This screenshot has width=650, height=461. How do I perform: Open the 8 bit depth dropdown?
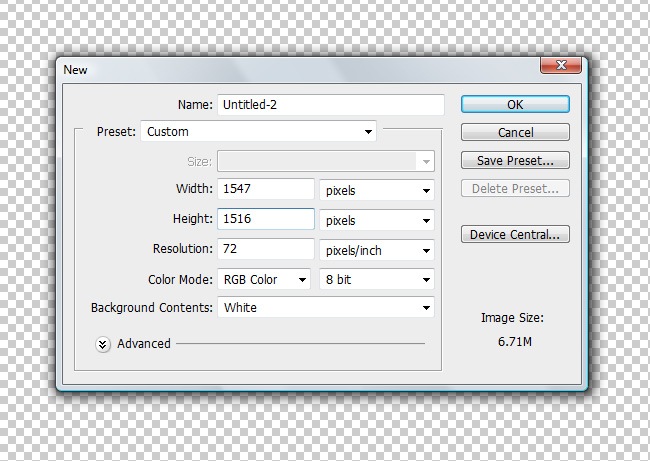(376, 280)
